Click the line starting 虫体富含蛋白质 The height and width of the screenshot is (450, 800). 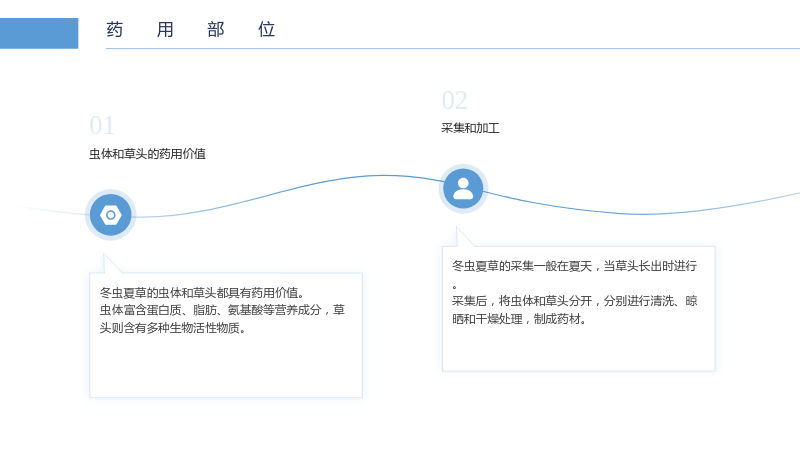(x=222, y=310)
